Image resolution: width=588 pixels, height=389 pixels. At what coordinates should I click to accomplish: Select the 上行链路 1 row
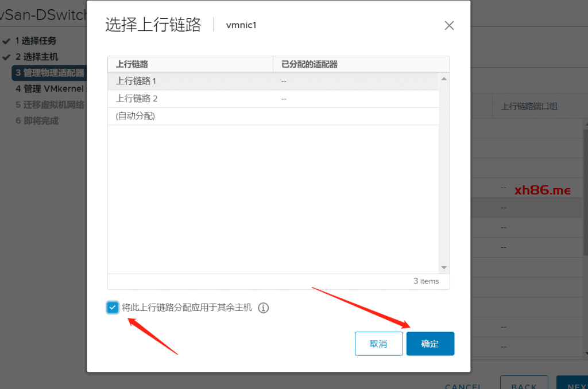[273, 81]
